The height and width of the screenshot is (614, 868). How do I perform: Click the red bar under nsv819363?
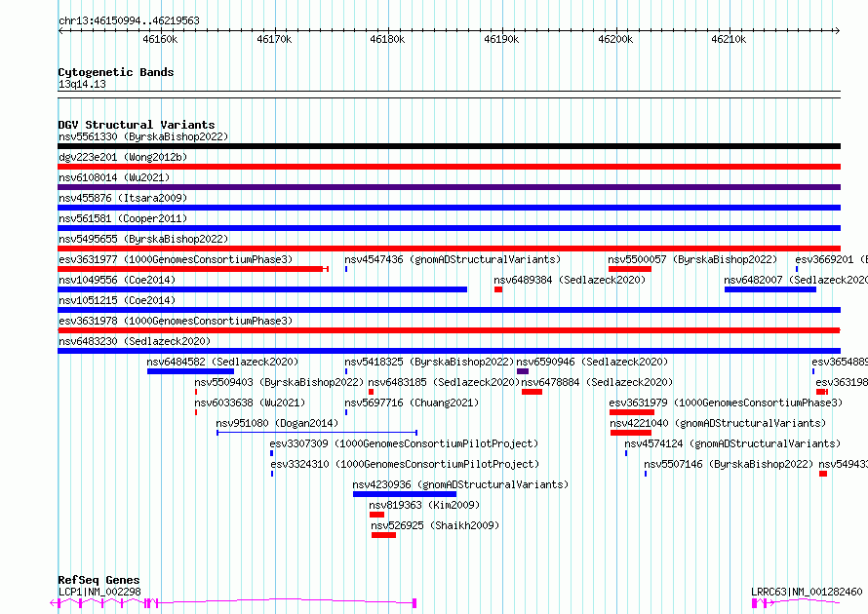click(x=377, y=515)
